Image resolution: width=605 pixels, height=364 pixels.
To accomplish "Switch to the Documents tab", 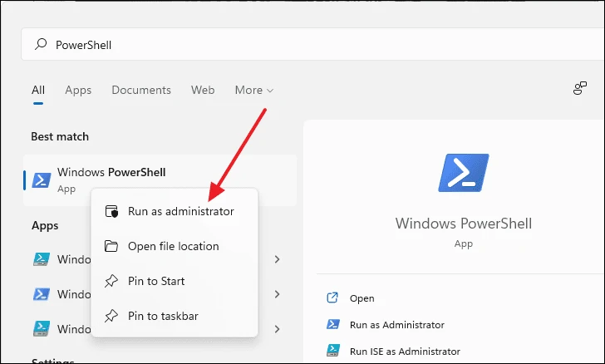I will click(141, 90).
